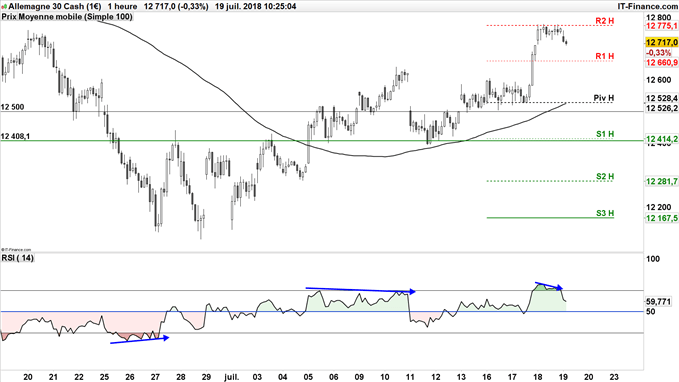Select the R2 H resistance label
This screenshot has width=679, height=382.
(605, 21)
